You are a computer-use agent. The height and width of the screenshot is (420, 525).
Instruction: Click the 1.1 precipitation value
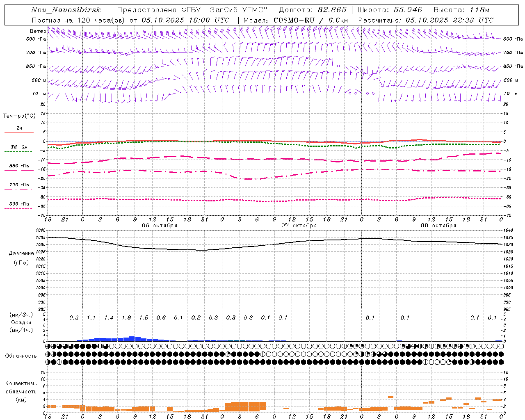(x=91, y=318)
